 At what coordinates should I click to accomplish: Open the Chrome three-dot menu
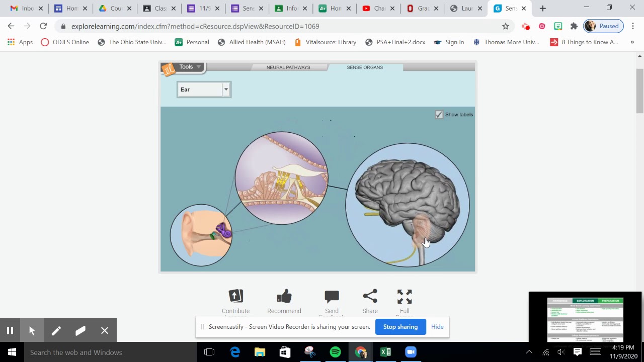[x=633, y=26]
